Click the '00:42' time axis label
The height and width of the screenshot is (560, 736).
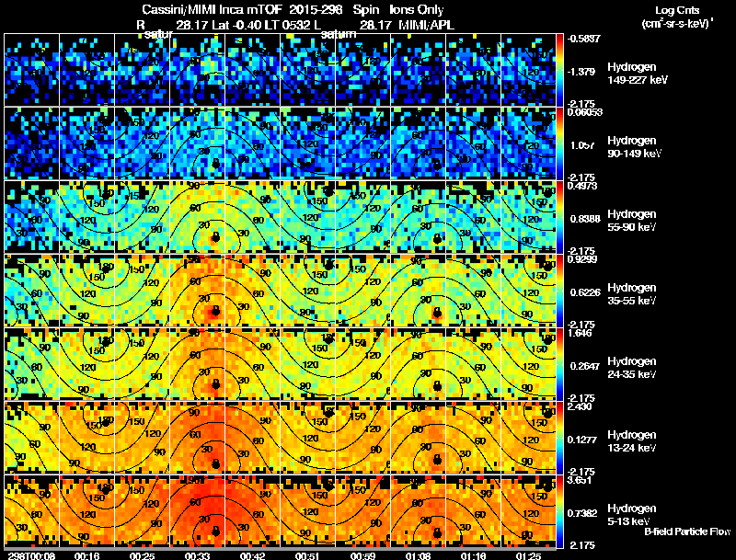(x=253, y=555)
